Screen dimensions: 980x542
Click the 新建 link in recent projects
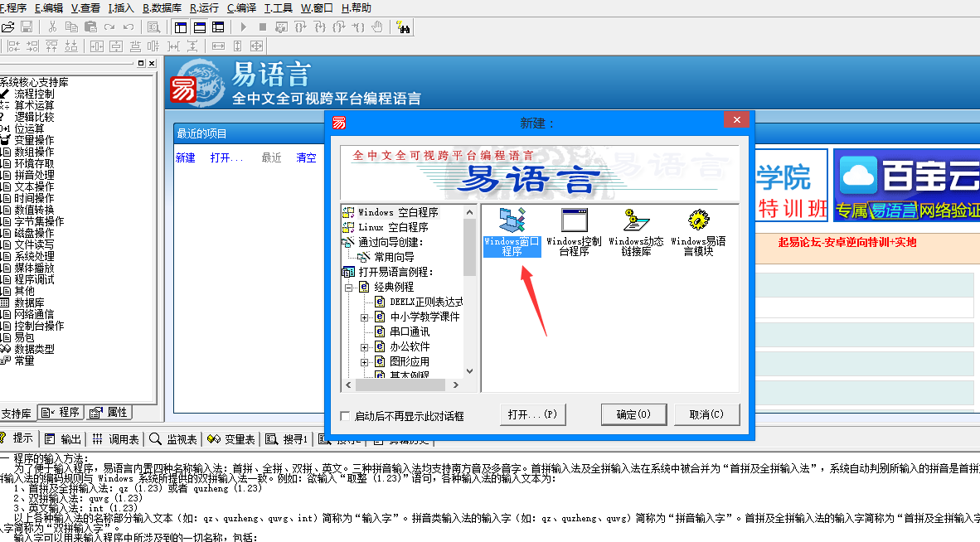click(185, 158)
